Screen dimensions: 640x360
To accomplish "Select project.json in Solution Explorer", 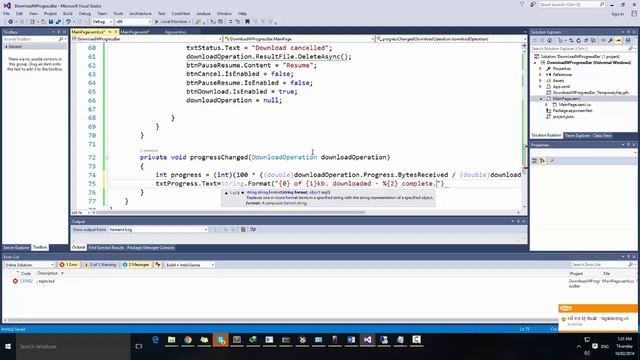I will [x=562, y=117].
